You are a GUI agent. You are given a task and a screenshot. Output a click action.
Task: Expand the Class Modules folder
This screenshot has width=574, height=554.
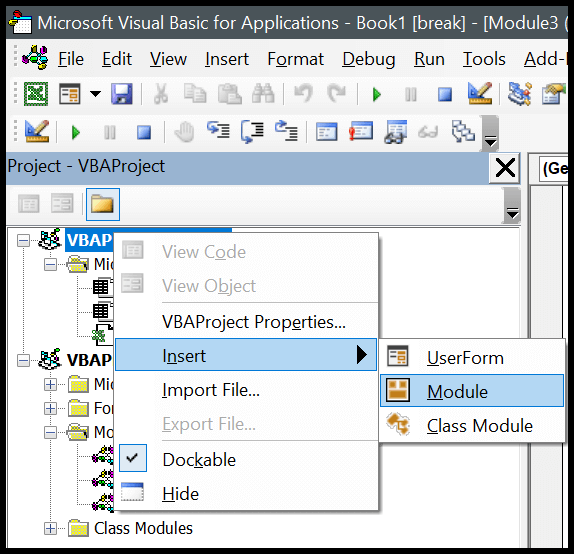coord(50,528)
